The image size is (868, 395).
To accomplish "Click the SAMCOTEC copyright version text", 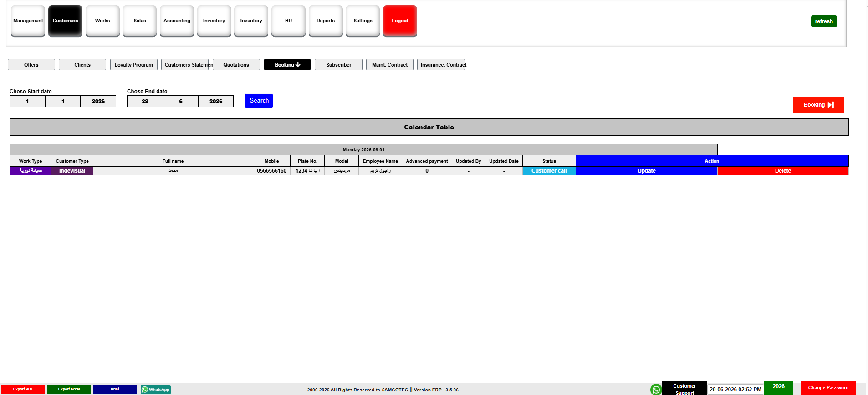I will coord(383,390).
